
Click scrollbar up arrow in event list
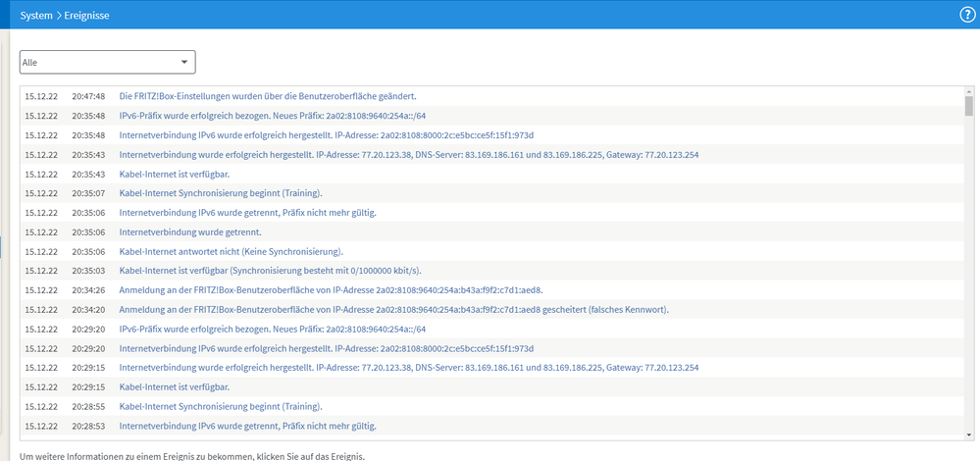click(x=969, y=92)
